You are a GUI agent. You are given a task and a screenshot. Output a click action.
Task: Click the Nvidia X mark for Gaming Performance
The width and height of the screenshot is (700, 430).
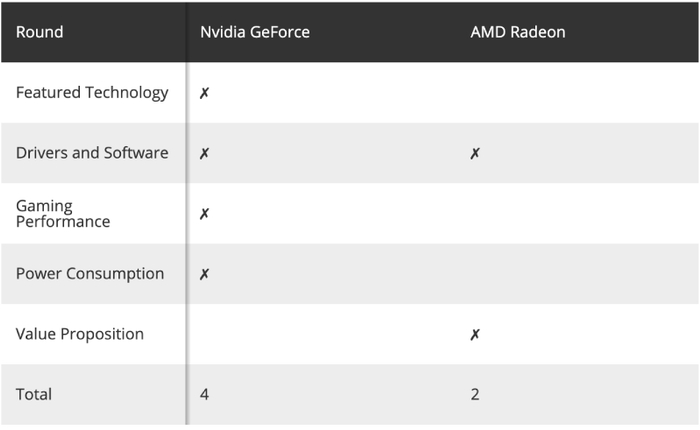click(204, 214)
